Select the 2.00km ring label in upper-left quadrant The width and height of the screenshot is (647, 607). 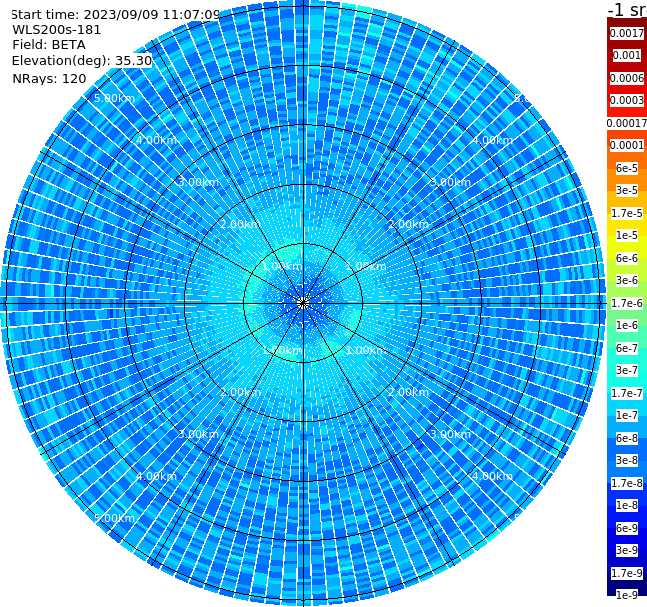click(241, 224)
